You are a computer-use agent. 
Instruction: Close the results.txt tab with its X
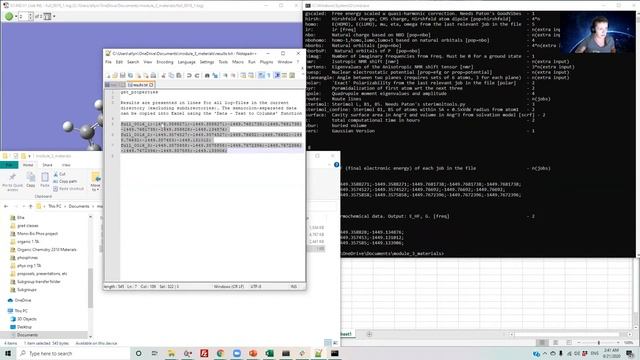151,85
